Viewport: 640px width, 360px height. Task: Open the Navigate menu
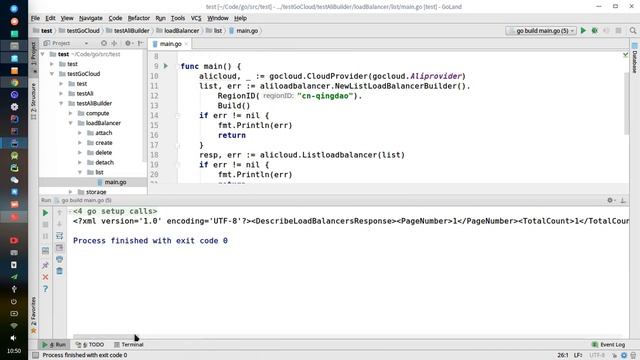pos(91,18)
